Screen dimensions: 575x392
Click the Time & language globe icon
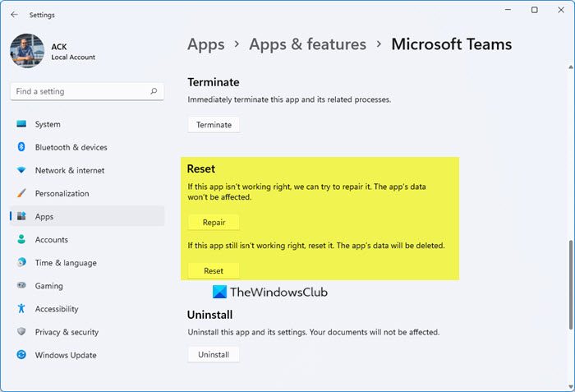(x=21, y=262)
